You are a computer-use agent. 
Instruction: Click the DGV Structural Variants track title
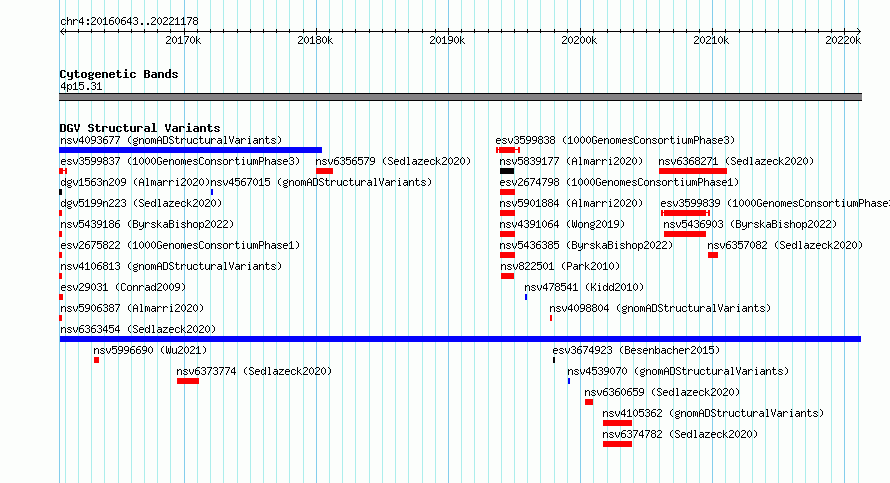pyautogui.click(x=140, y=128)
